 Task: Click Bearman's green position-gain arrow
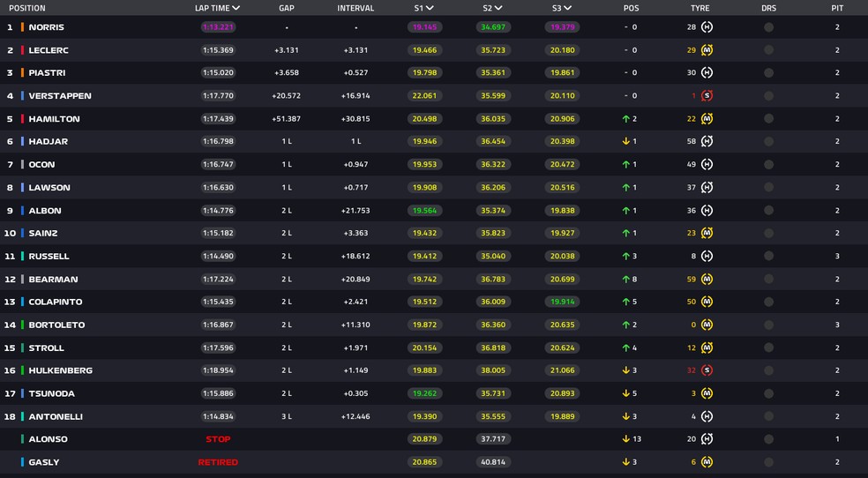(626, 279)
